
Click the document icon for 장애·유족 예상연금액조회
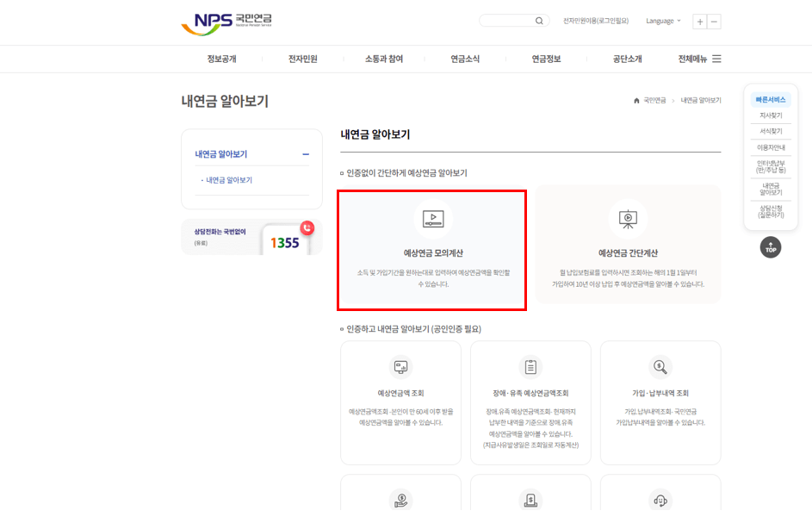click(530, 367)
